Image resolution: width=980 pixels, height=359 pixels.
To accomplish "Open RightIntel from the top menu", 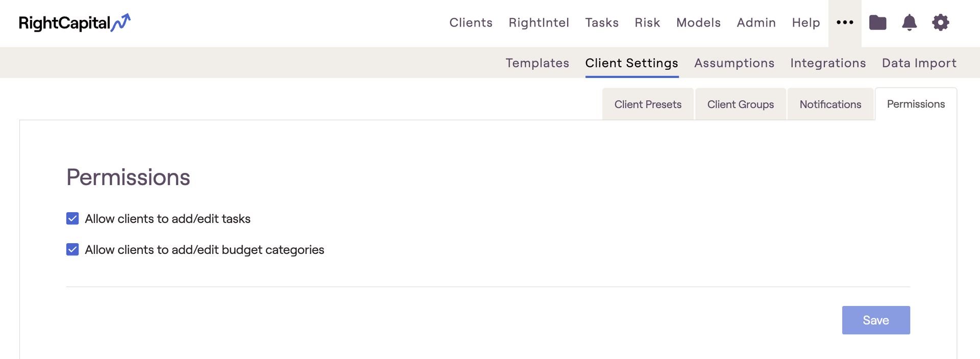I will (538, 22).
